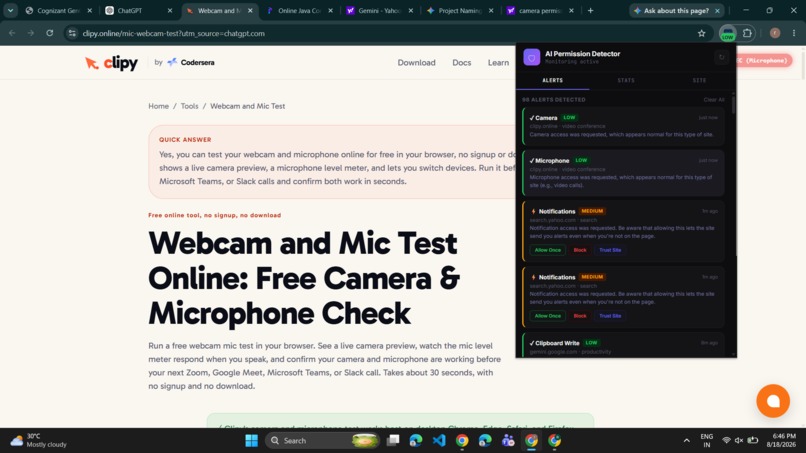Reload the current page

click(49, 33)
